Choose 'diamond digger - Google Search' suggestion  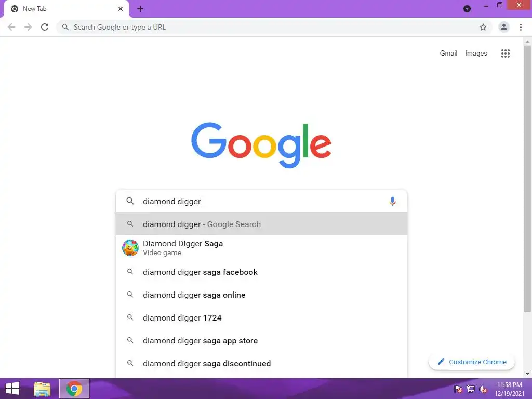point(262,224)
